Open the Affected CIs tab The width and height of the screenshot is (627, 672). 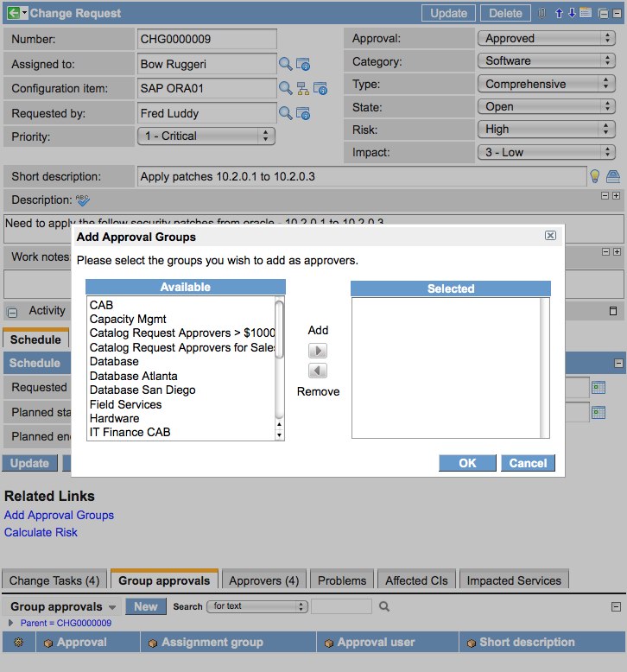click(416, 580)
